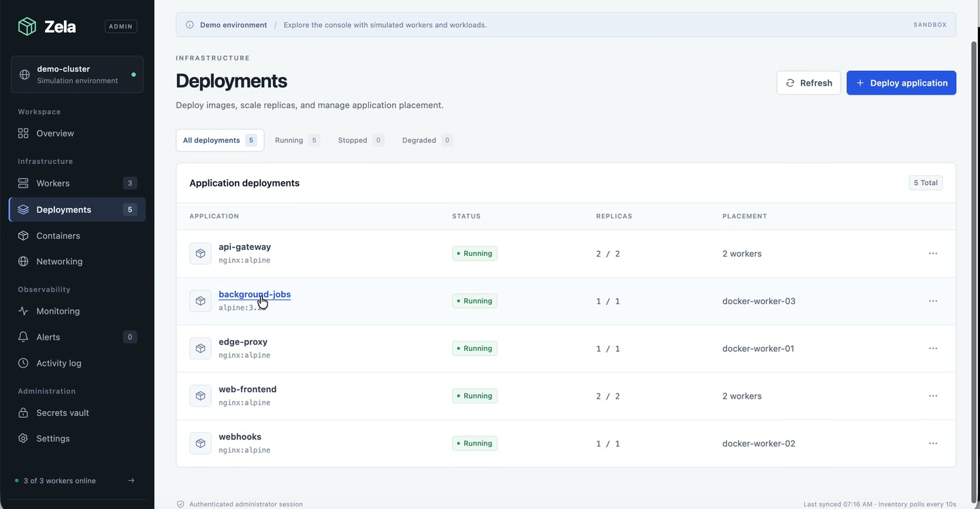Click the Deploy application button
980x509 pixels.
901,83
